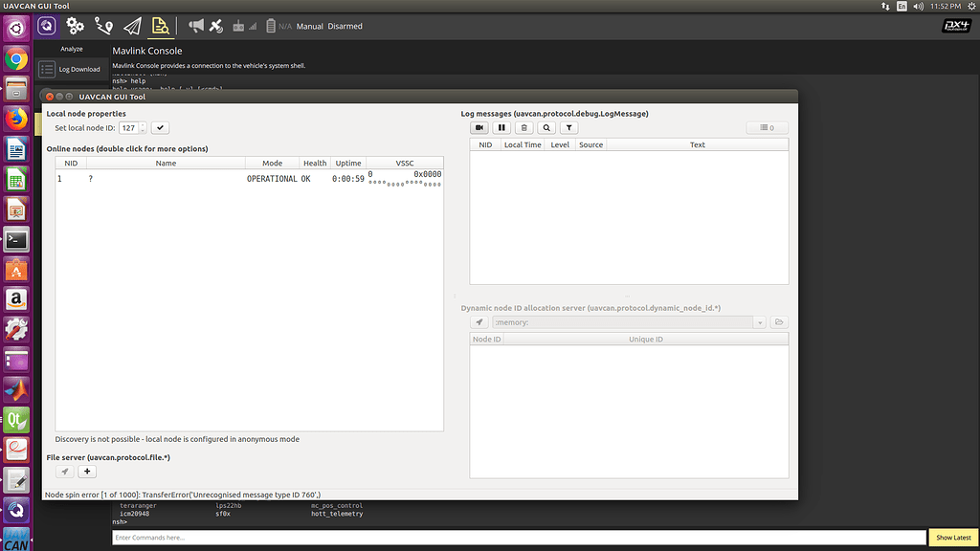Click the 0:00:59 uptime cell
The height and width of the screenshot is (551, 980).
point(348,179)
